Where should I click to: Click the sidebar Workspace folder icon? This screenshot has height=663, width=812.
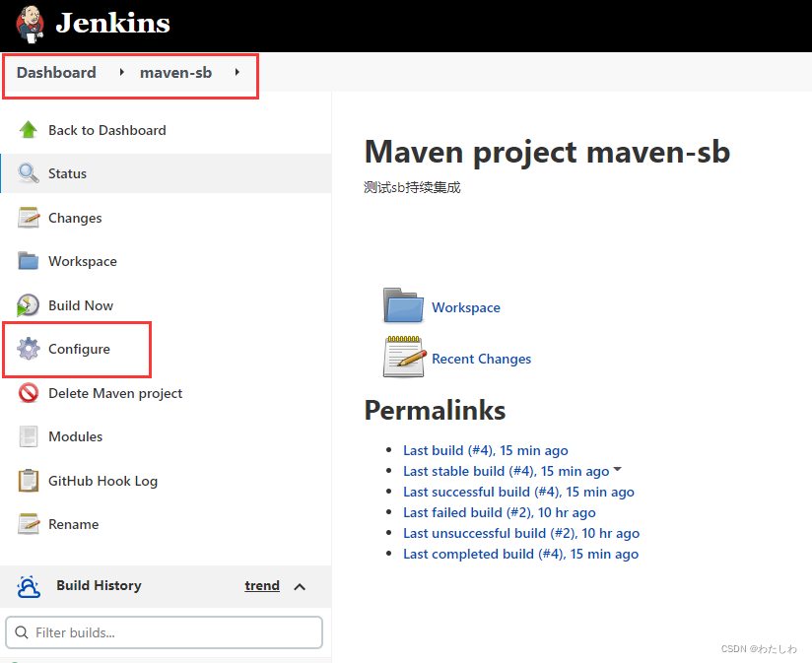coord(28,261)
